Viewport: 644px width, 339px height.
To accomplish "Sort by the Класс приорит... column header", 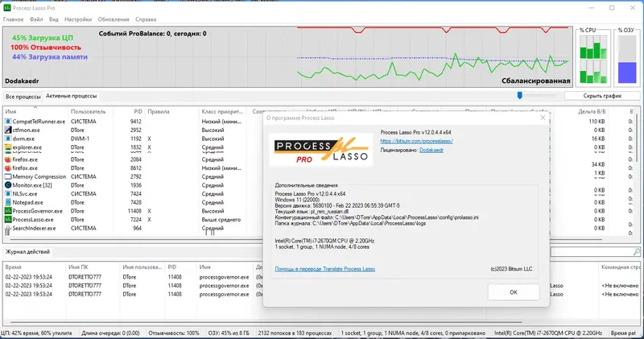I will 223,111.
